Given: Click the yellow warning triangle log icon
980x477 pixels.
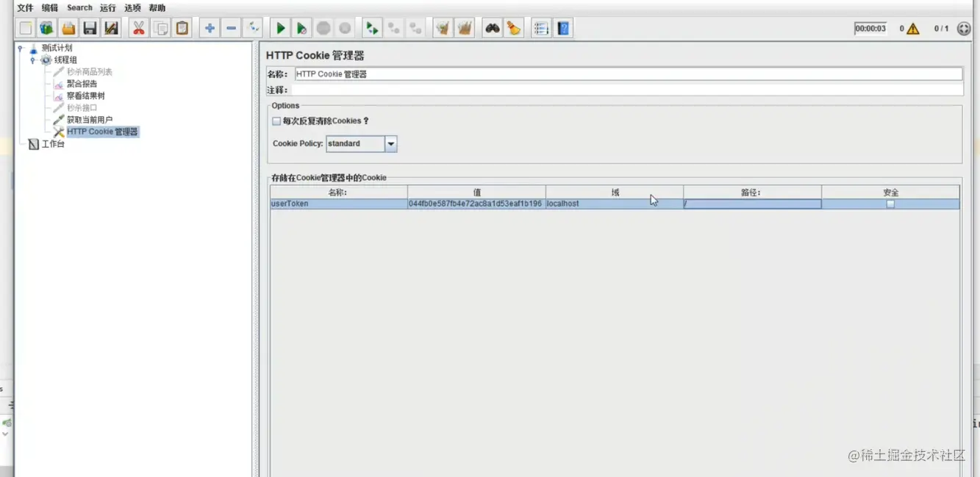Looking at the screenshot, I should [913, 29].
